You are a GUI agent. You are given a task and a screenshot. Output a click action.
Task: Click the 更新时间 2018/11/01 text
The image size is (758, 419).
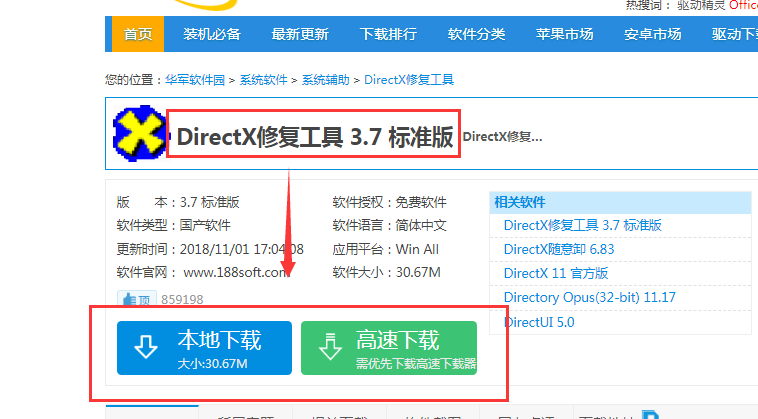coord(210,249)
